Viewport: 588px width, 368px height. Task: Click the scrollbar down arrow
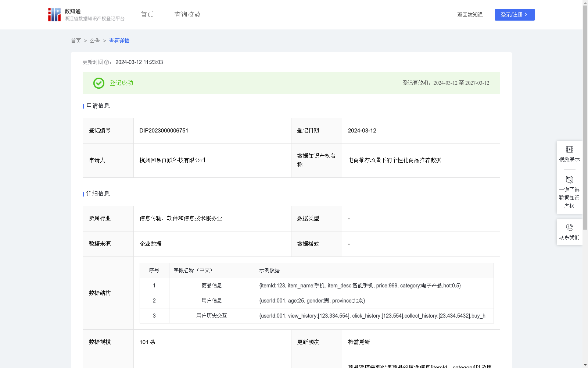[x=585, y=365]
